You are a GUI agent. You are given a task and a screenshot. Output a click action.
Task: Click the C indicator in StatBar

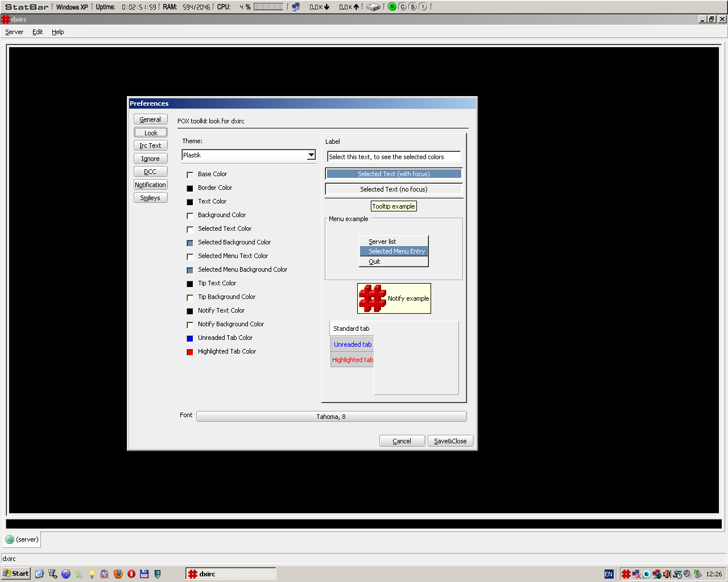click(x=402, y=7)
